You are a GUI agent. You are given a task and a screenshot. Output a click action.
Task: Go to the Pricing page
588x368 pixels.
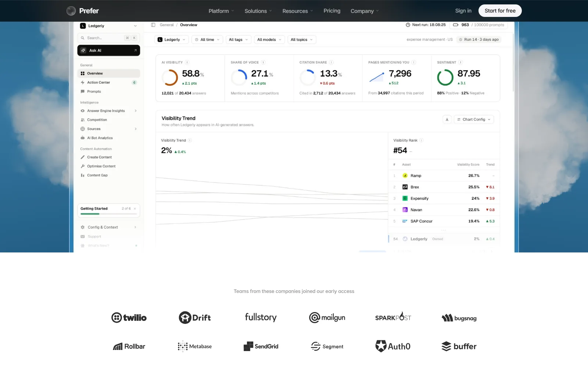tap(332, 11)
